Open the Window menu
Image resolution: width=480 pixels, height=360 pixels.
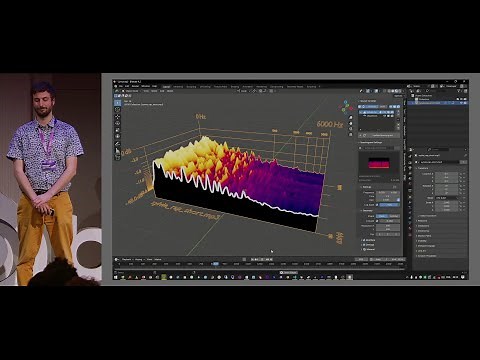145,86
